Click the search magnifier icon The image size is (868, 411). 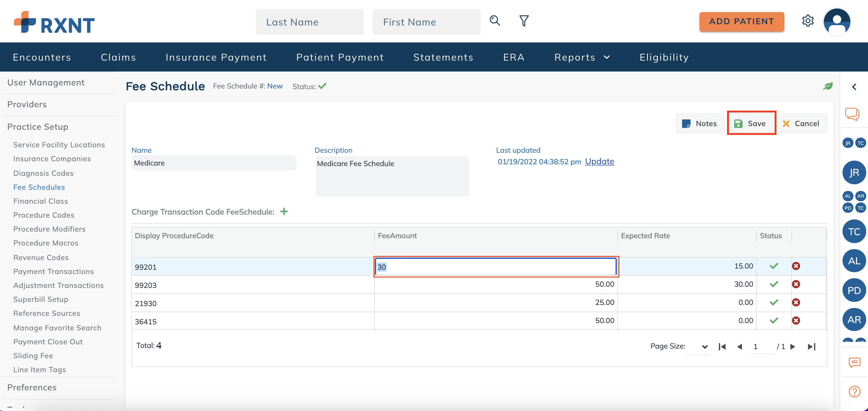point(495,21)
